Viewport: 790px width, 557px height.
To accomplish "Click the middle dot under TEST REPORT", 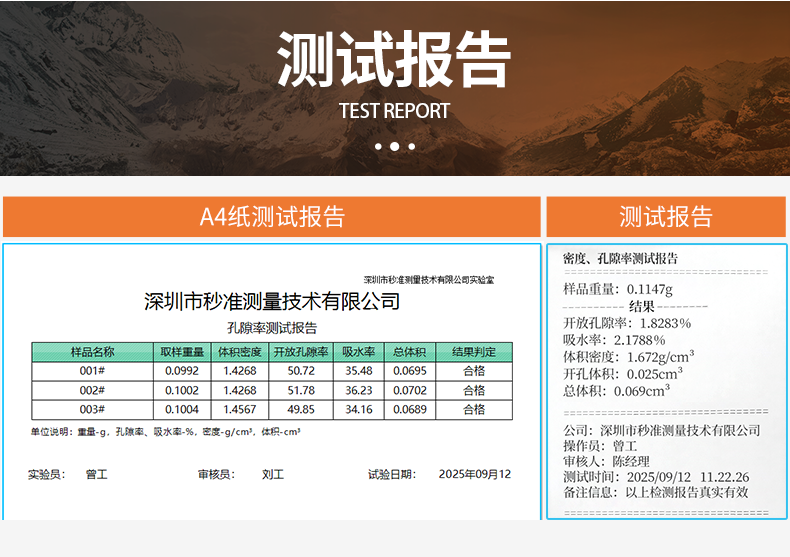I will [395, 146].
